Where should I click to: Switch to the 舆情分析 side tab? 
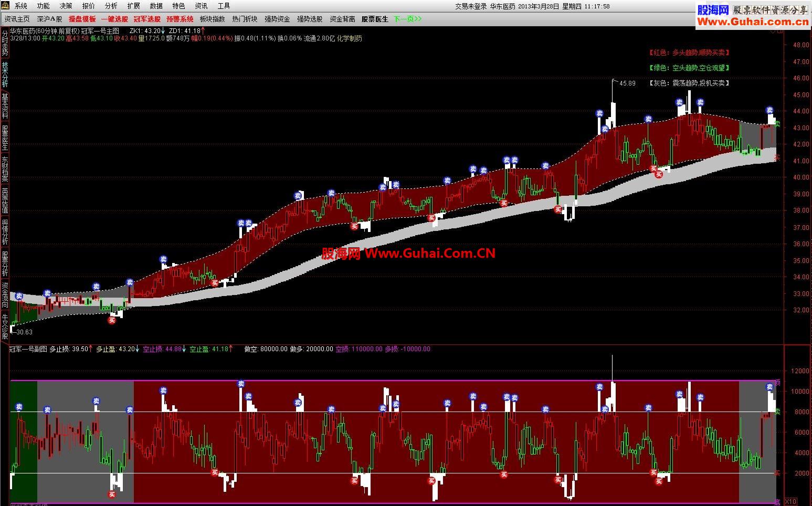(x=5, y=232)
